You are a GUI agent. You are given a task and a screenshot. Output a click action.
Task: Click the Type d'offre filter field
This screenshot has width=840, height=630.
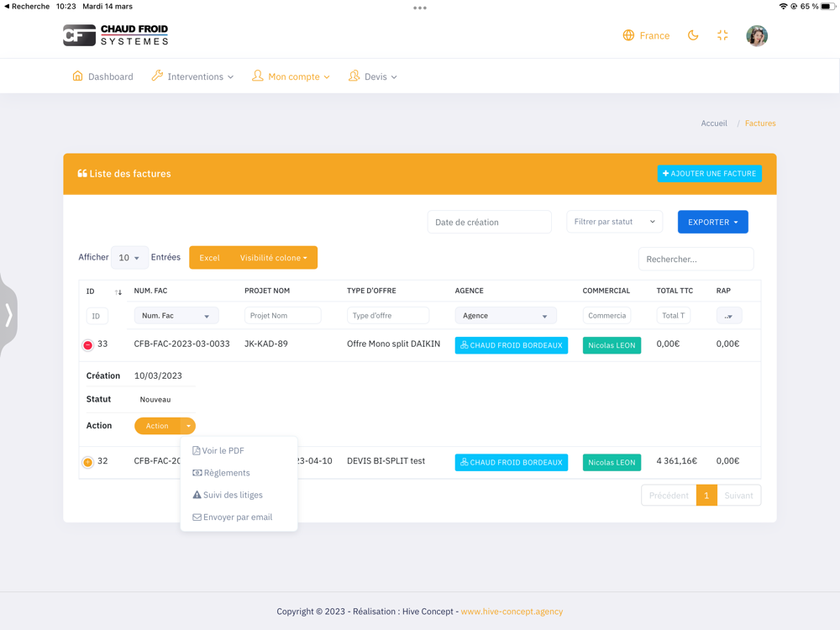[x=388, y=316]
